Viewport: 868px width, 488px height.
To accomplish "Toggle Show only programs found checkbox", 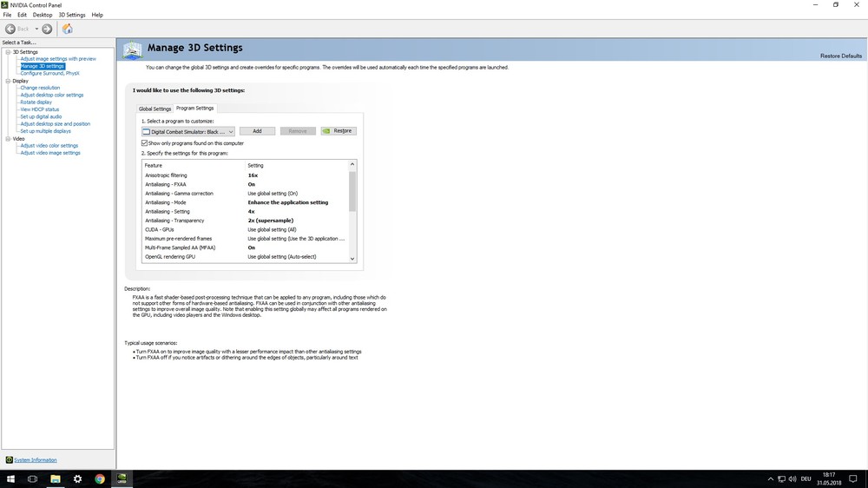I will 144,143.
